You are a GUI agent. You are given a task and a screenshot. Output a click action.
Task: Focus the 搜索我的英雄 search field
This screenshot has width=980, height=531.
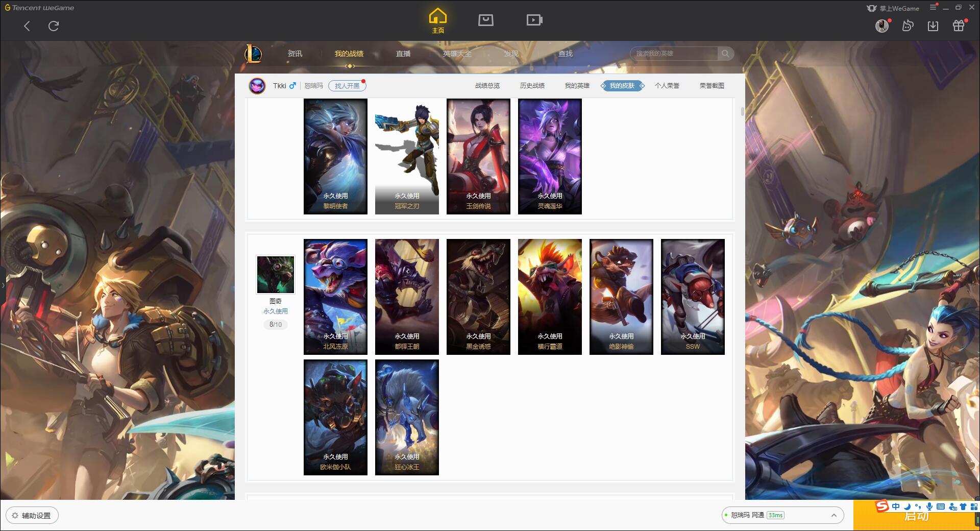(x=674, y=54)
